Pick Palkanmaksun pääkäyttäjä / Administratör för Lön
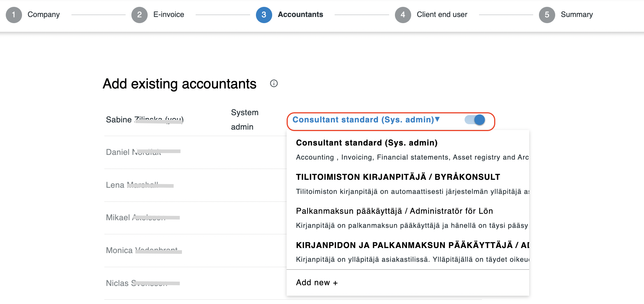 pos(394,211)
